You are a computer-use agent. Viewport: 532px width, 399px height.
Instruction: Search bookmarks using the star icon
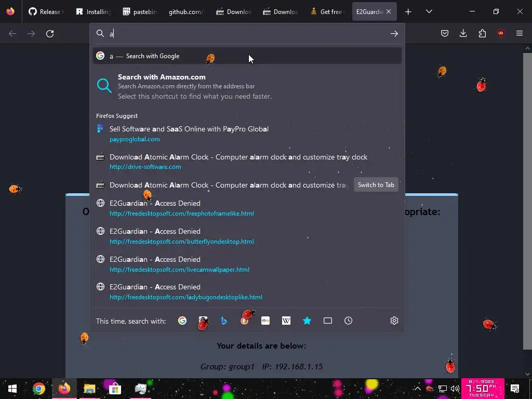click(307, 321)
